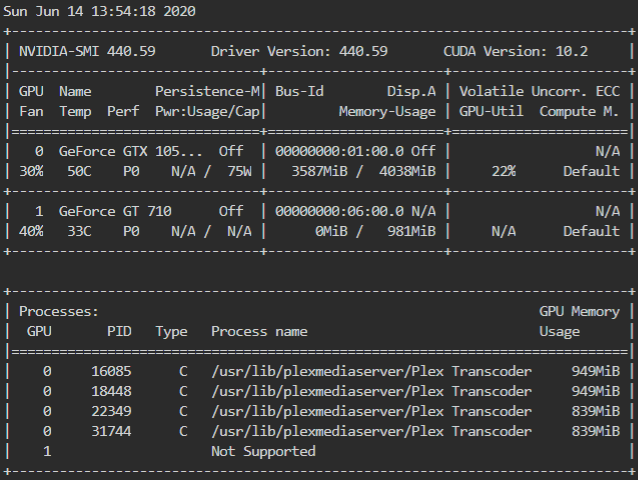Click the CUDA Version: 10.2 text
The width and height of the screenshot is (638, 480).
coord(515,51)
